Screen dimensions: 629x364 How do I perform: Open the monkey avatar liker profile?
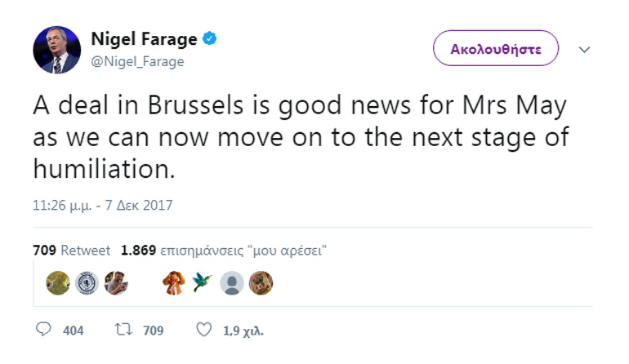(x=174, y=282)
